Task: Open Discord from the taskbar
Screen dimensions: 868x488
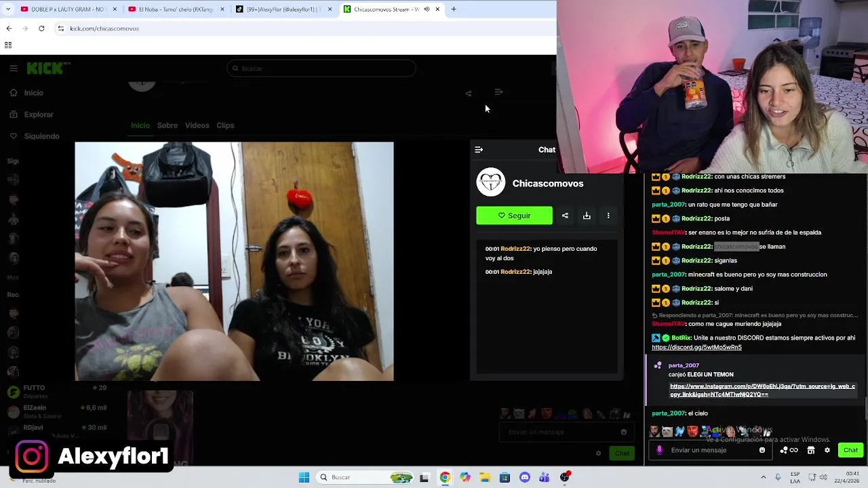Action: (x=525, y=477)
